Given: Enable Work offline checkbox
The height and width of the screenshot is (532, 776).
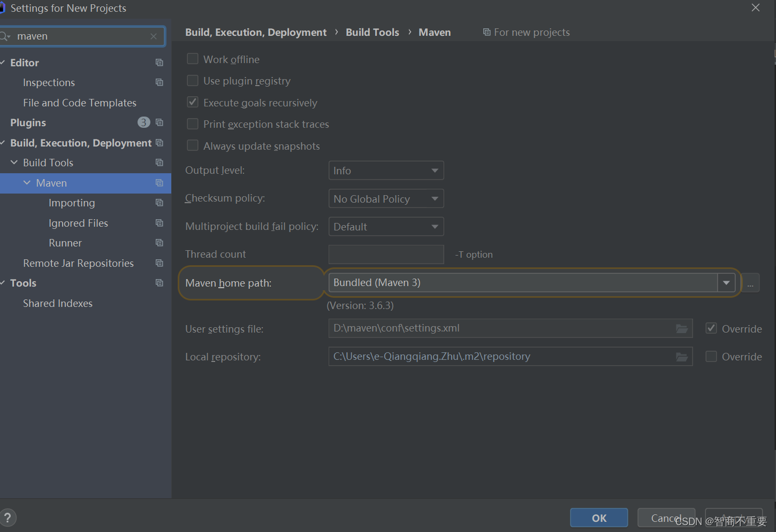Looking at the screenshot, I should (193, 59).
